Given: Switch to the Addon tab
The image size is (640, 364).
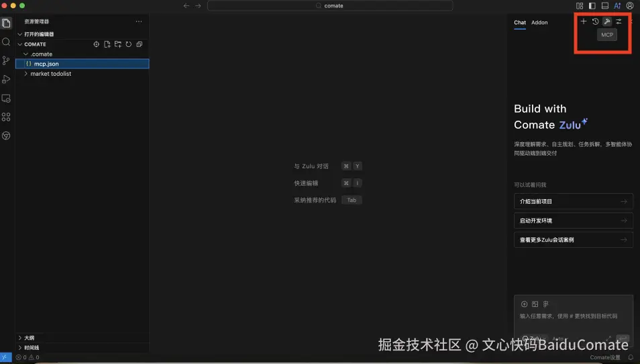Looking at the screenshot, I should click(x=539, y=22).
